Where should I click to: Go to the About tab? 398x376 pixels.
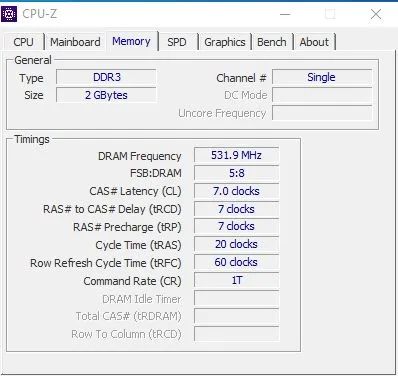pyautogui.click(x=314, y=42)
